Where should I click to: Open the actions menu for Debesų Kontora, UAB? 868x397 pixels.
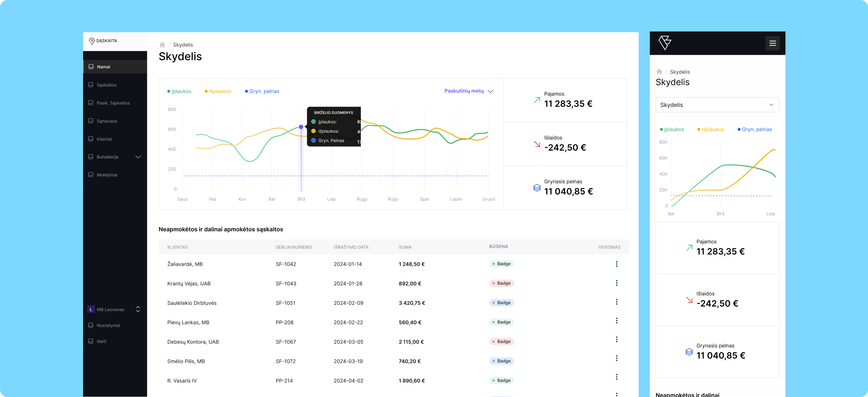pyautogui.click(x=617, y=339)
